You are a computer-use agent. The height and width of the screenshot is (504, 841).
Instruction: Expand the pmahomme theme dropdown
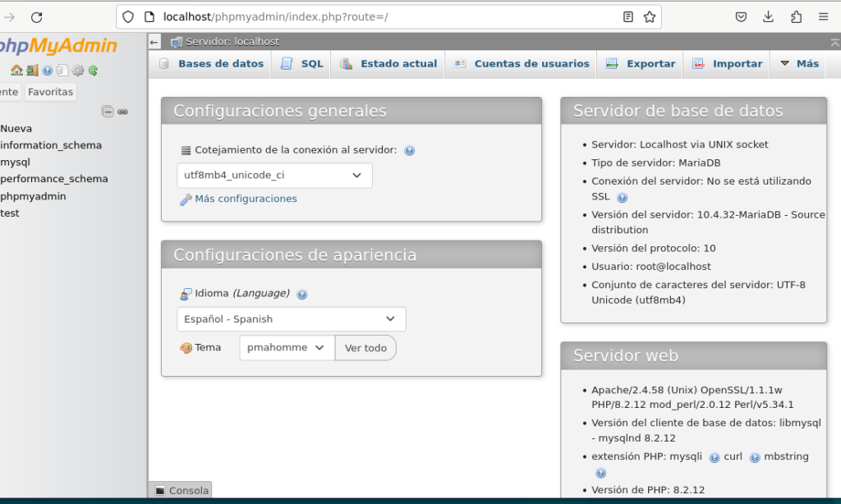[287, 347]
